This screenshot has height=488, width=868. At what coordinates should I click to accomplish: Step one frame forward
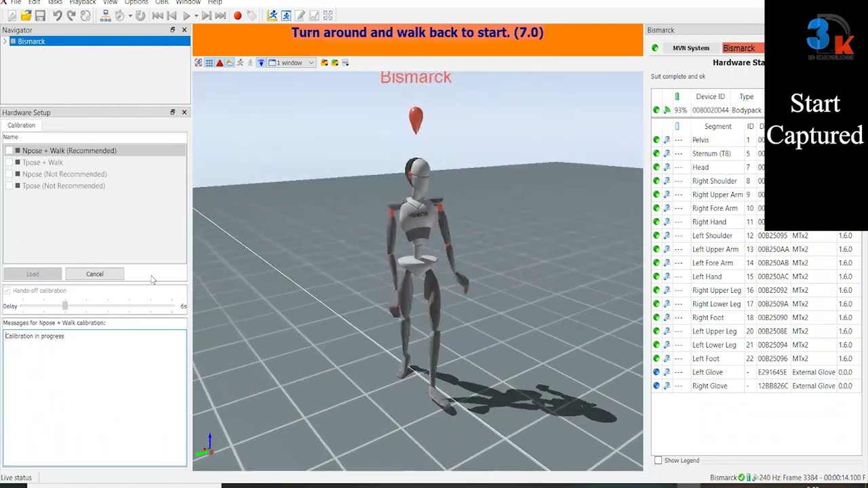pyautogui.click(x=206, y=16)
